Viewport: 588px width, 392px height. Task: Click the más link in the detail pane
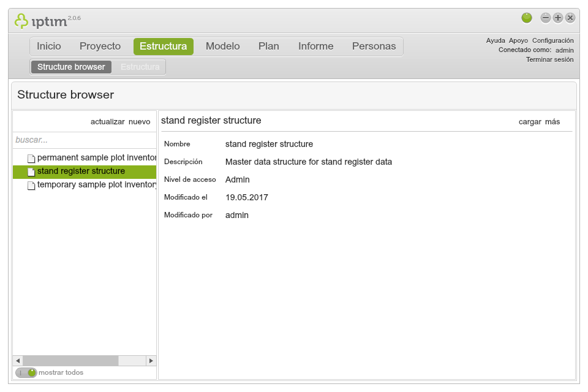pyautogui.click(x=553, y=122)
